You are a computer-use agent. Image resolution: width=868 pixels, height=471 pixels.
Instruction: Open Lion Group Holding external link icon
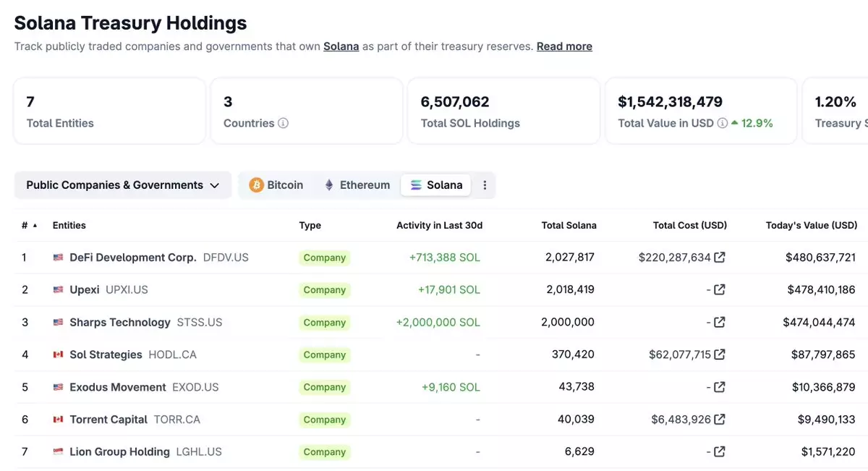point(720,451)
